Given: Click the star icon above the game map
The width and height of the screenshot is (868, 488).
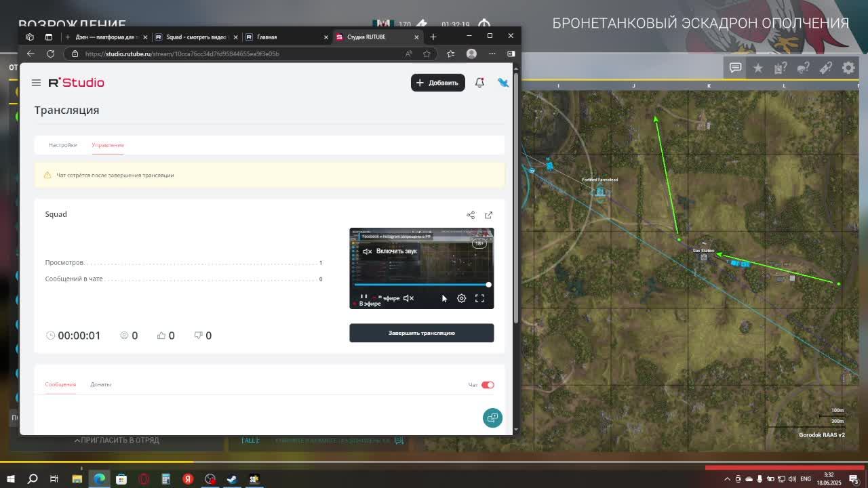Looking at the screenshot, I should click(758, 68).
